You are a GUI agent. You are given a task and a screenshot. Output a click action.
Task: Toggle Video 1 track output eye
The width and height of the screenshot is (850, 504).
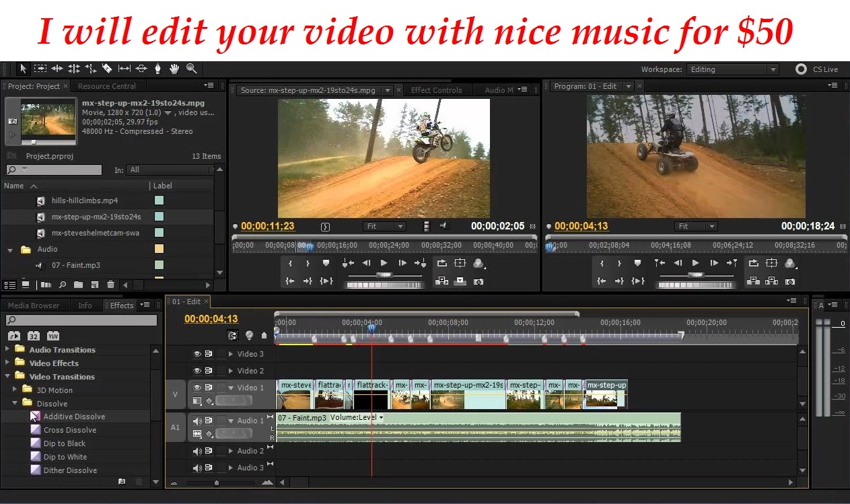point(197,388)
